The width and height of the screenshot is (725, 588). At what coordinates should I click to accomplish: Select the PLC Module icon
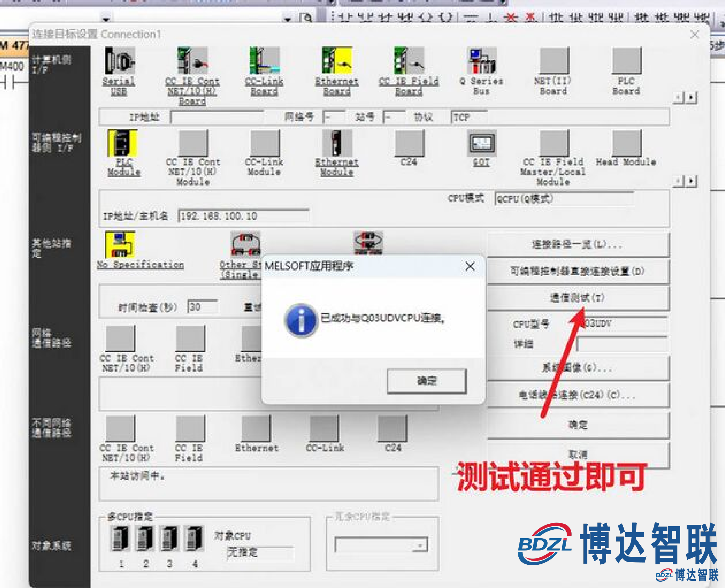tap(123, 143)
